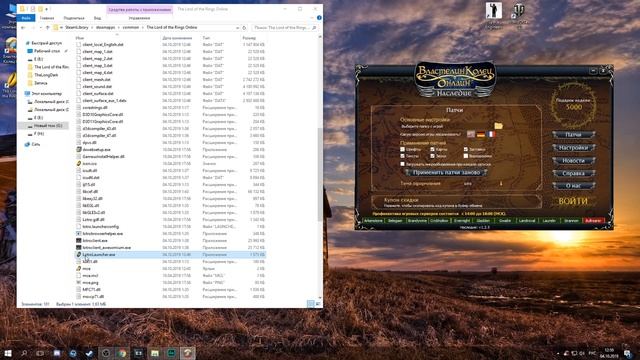Click the Настройки button in launcher
The image size is (640, 360).
573,147
